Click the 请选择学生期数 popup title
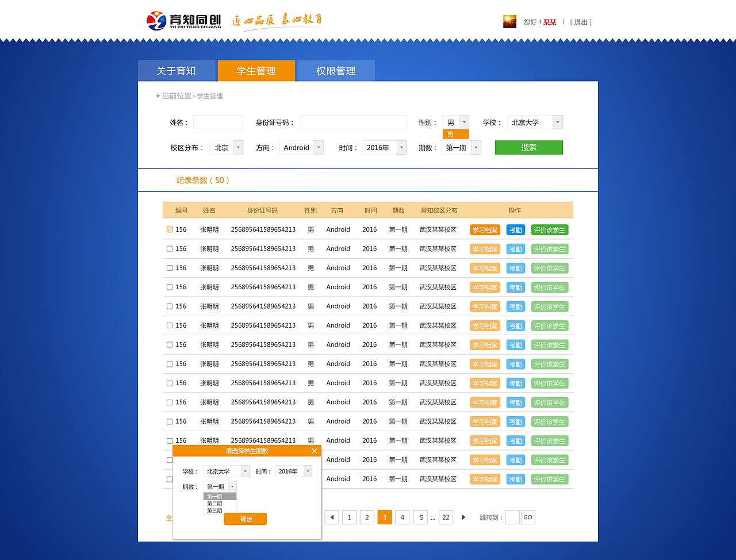736x560 pixels. click(247, 451)
